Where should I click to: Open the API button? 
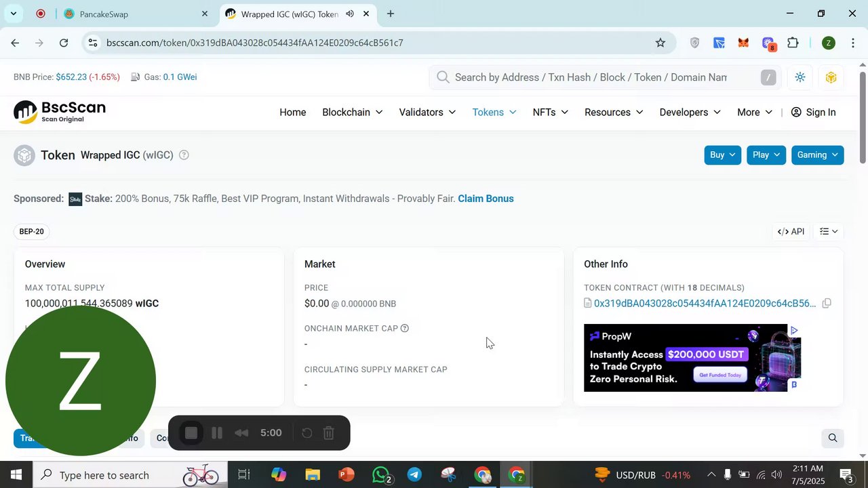tap(791, 232)
